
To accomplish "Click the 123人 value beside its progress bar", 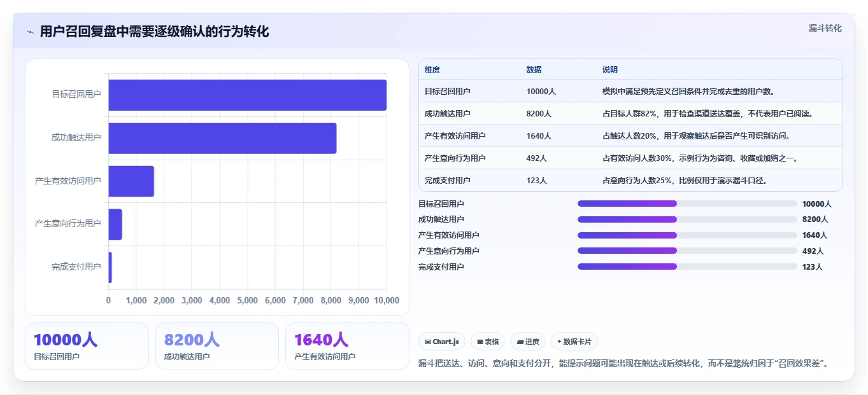I will 813,267.
